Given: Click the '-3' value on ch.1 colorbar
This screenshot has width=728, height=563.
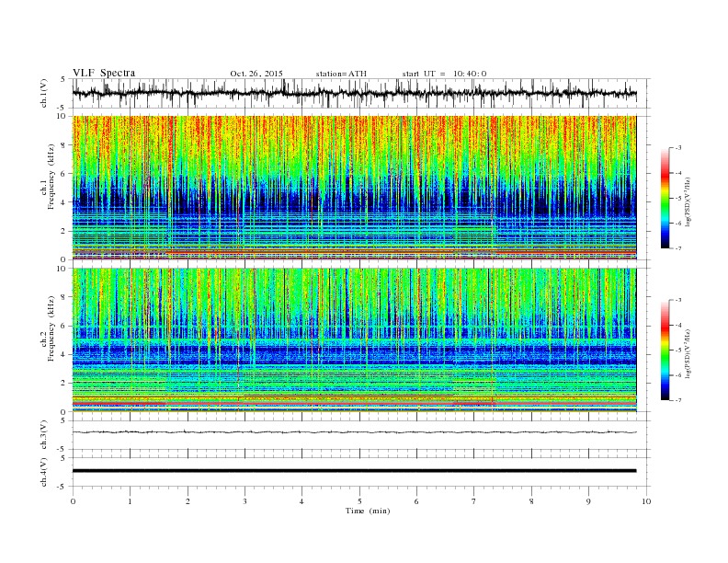Looking at the screenshot, I should point(678,148).
